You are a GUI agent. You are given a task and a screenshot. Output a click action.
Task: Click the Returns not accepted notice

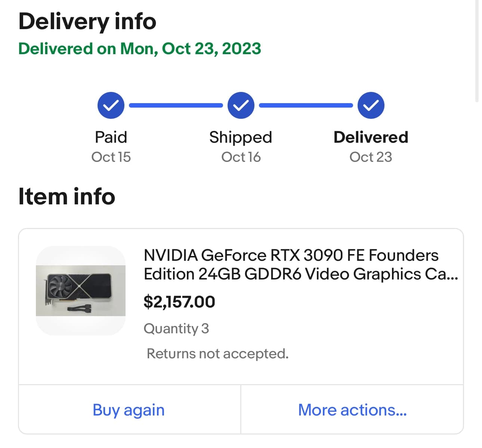click(217, 353)
